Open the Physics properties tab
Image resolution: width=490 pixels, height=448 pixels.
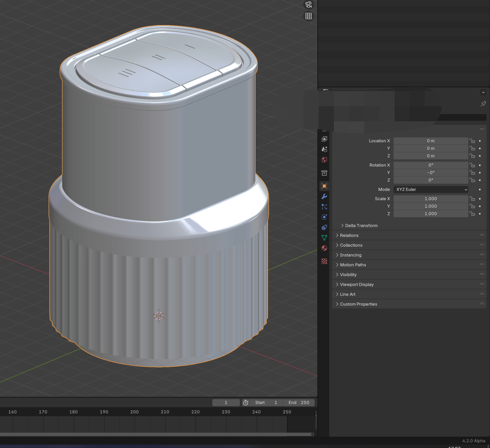(x=324, y=217)
